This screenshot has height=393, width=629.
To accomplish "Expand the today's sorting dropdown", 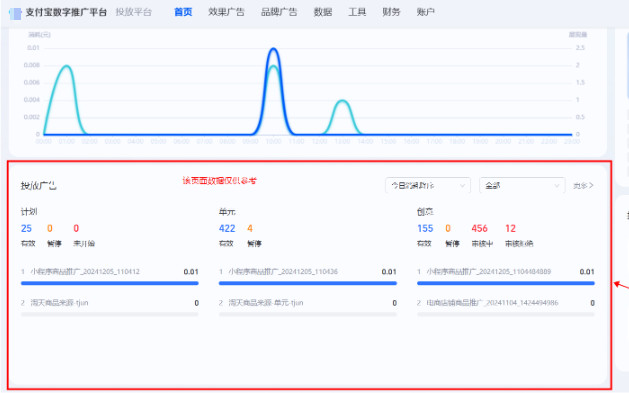I will point(428,185).
